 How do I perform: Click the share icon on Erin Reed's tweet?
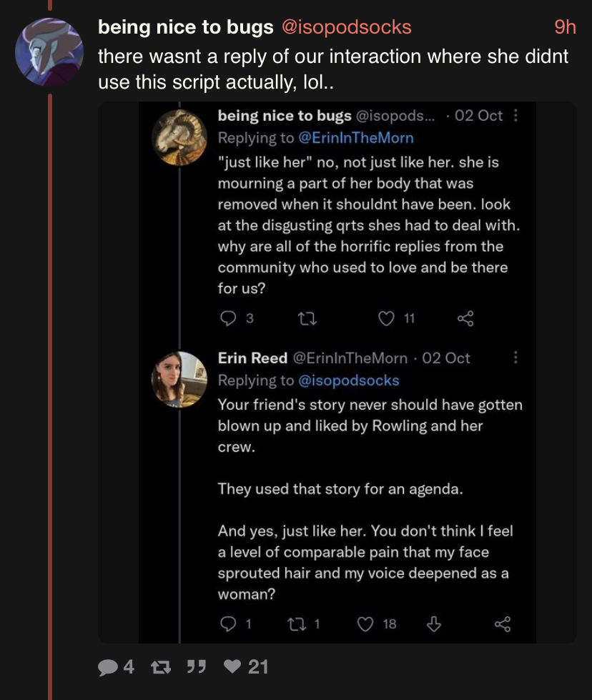pos(503,624)
